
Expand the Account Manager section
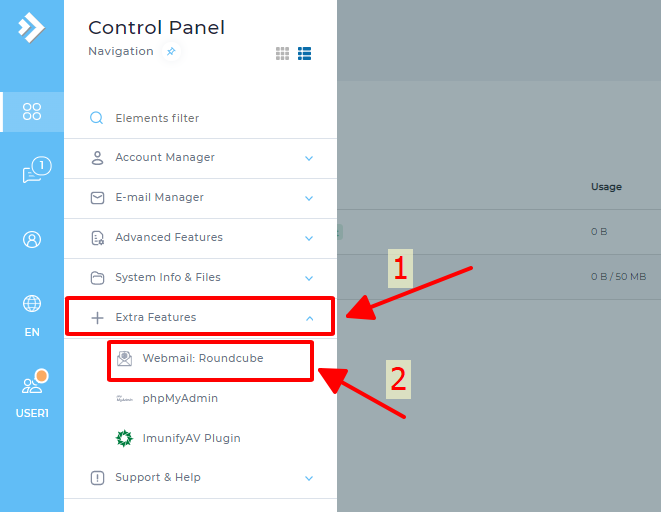[309, 158]
